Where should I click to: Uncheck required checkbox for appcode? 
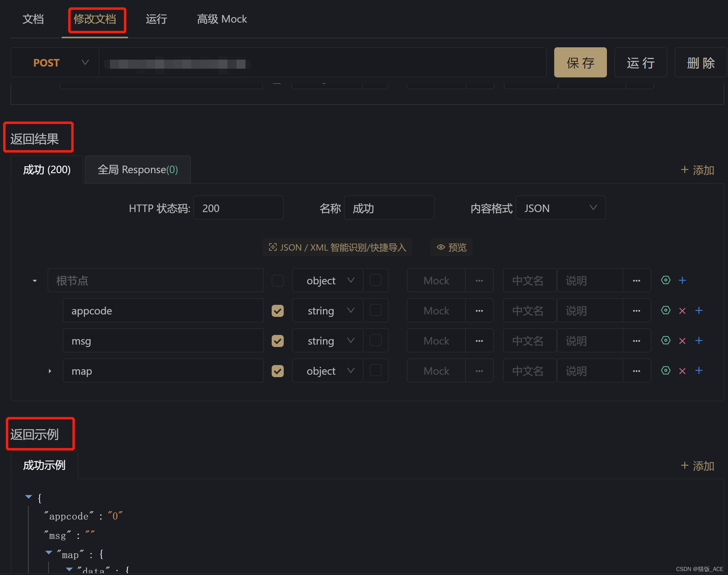tap(277, 311)
